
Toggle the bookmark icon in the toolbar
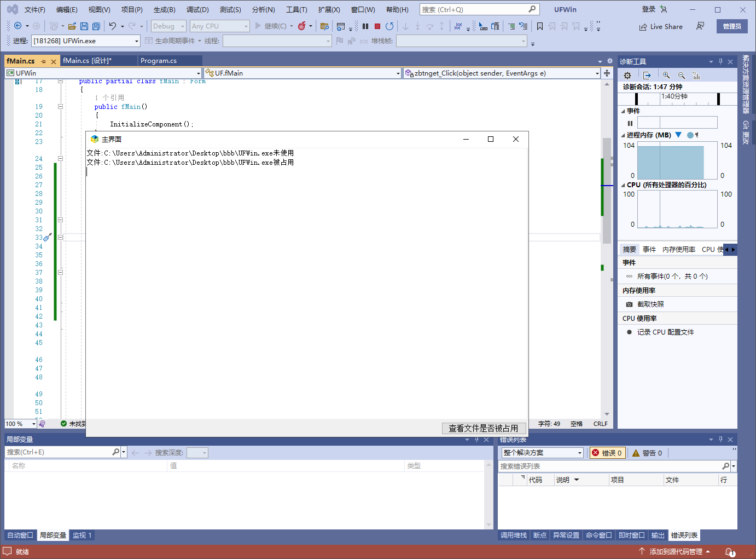(540, 26)
